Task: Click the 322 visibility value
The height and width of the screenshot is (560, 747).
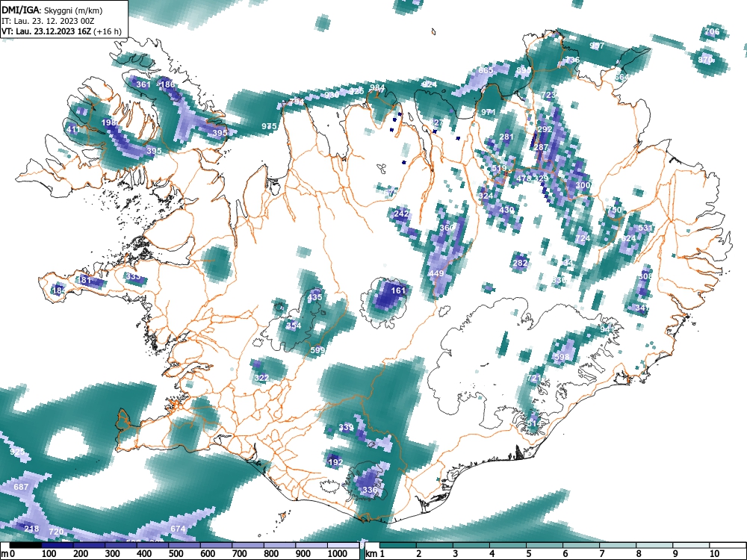Action: 261,378
